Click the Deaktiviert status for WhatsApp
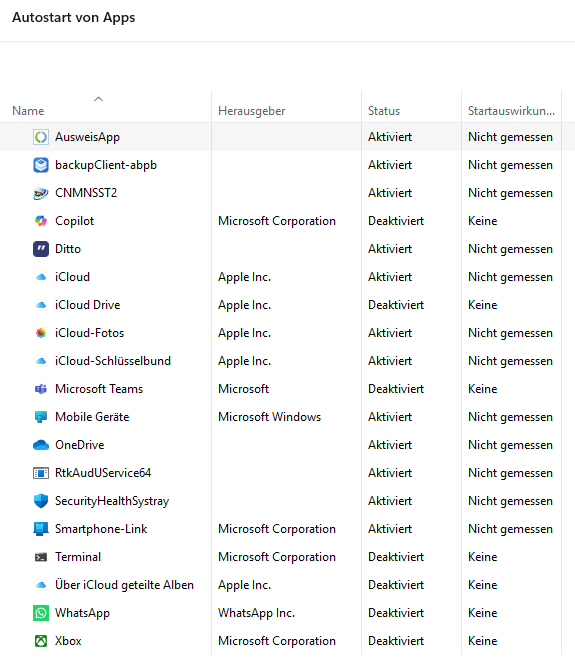This screenshot has width=575, height=668. (x=396, y=613)
